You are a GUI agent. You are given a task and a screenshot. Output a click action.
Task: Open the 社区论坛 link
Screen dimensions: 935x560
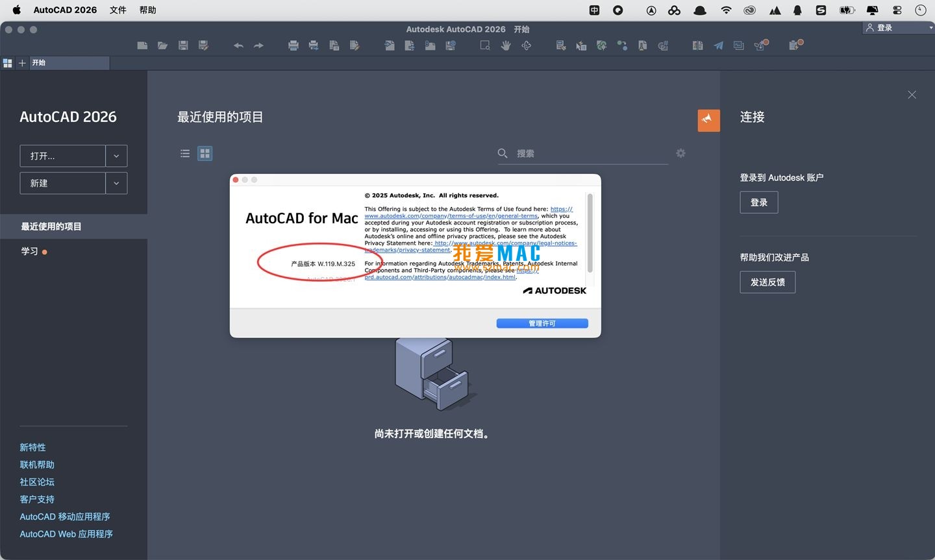[x=37, y=481]
